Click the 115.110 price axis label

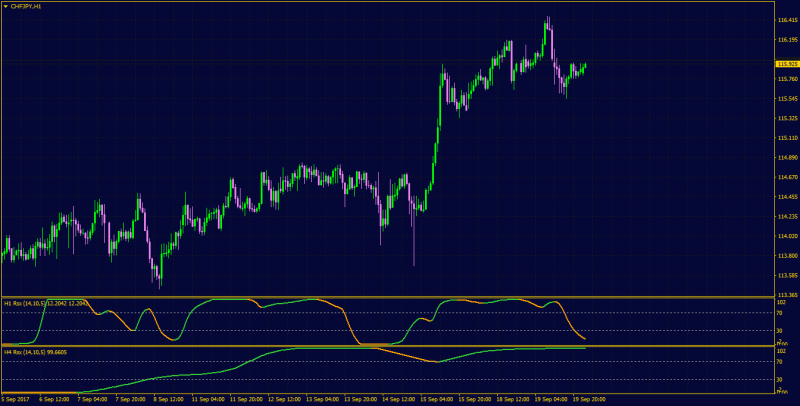(x=787, y=138)
